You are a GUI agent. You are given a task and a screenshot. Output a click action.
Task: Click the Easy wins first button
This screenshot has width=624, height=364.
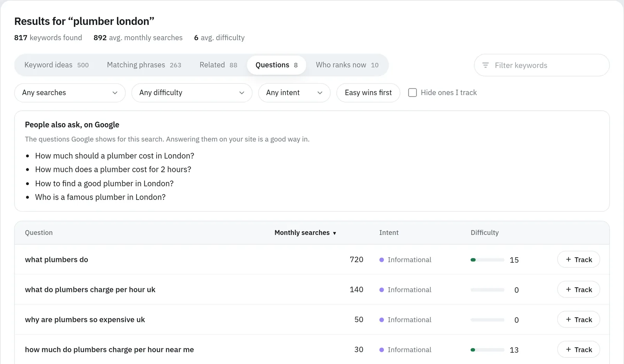point(368,93)
